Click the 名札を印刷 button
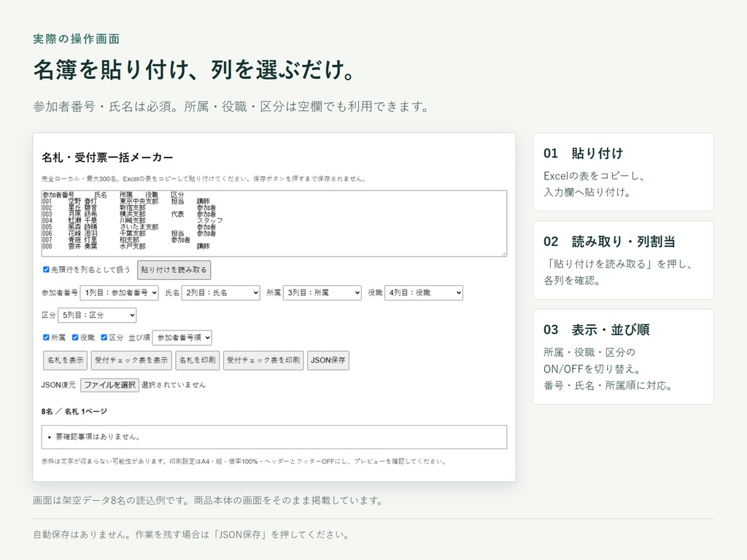The image size is (747, 560). [197, 360]
